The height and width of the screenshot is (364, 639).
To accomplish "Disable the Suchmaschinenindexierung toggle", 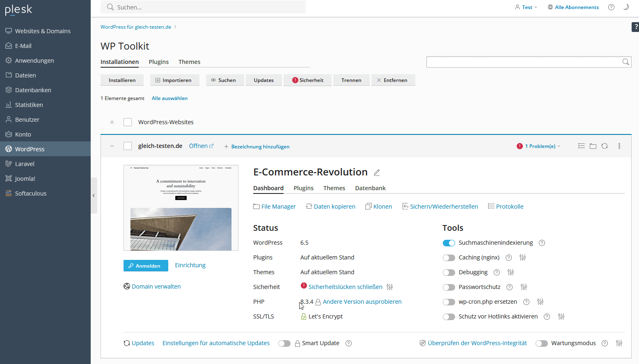I will (449, 243).
